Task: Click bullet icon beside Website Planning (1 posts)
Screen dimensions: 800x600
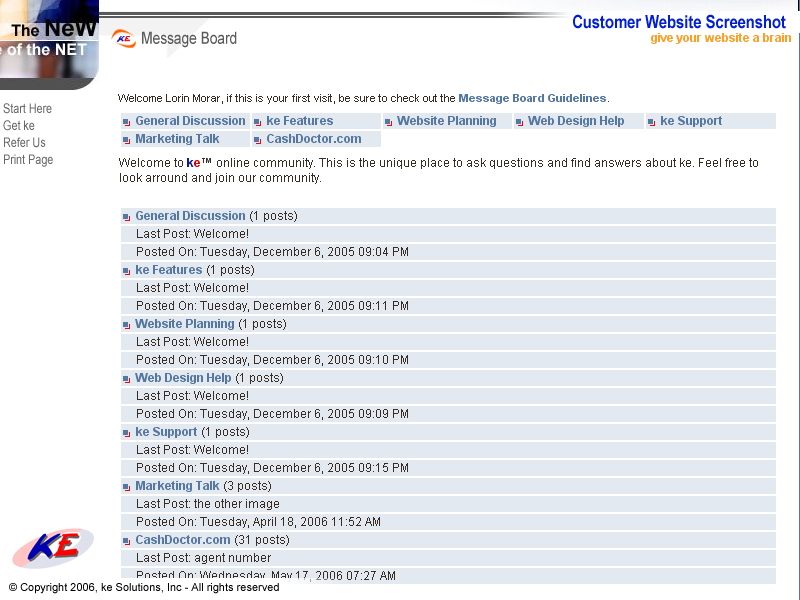Action: tap(127, 325)
